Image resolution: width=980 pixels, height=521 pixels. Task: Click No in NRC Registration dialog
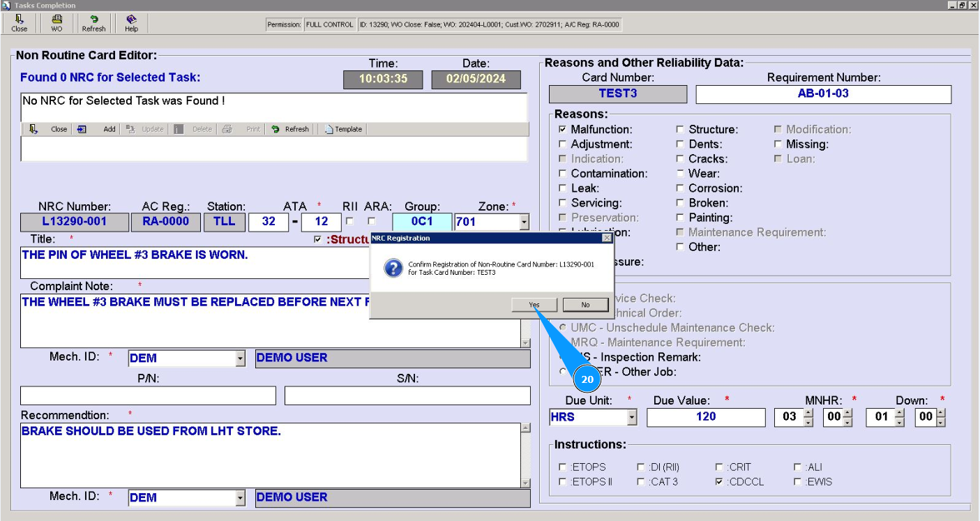[x=585, y=305]
